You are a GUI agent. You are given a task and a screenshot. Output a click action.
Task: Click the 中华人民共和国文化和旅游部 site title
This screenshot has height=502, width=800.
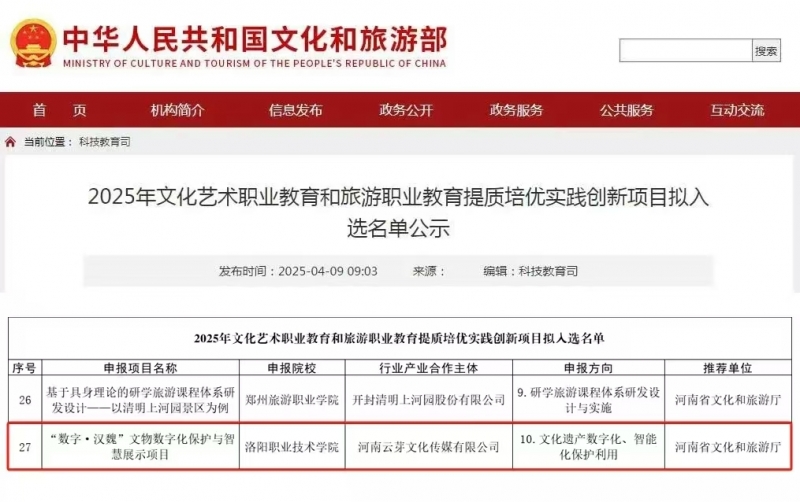click(x=254, y=38)
